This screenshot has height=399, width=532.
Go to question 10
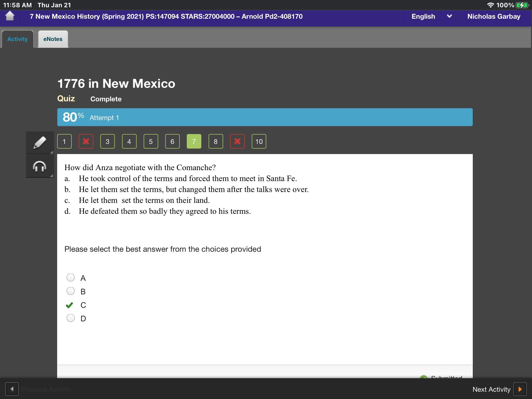(259, 141)
